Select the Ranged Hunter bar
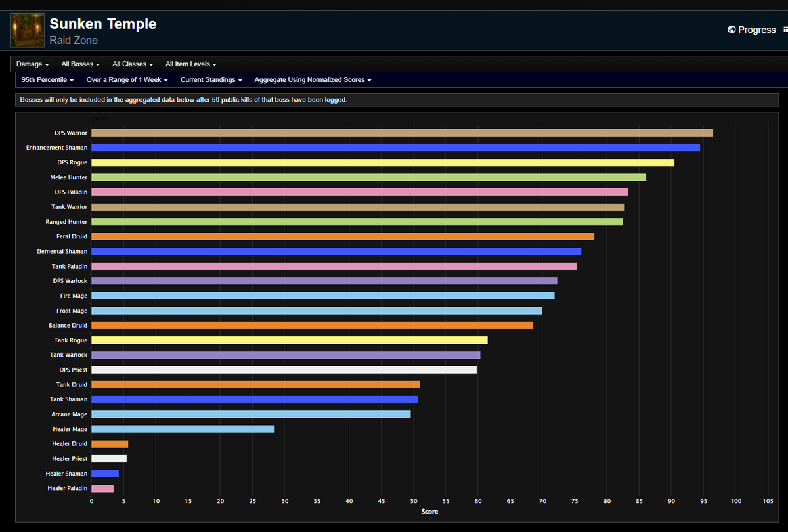788x532 pixels. click(357, 222)
